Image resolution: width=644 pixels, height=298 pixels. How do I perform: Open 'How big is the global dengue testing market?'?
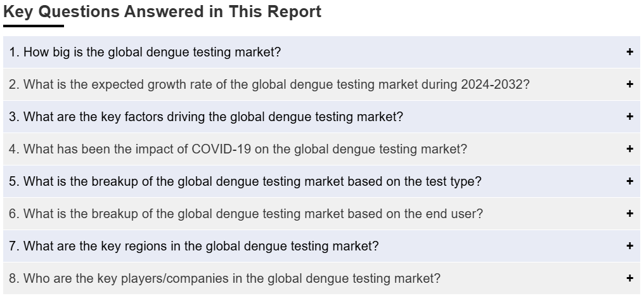click(145, 52)
